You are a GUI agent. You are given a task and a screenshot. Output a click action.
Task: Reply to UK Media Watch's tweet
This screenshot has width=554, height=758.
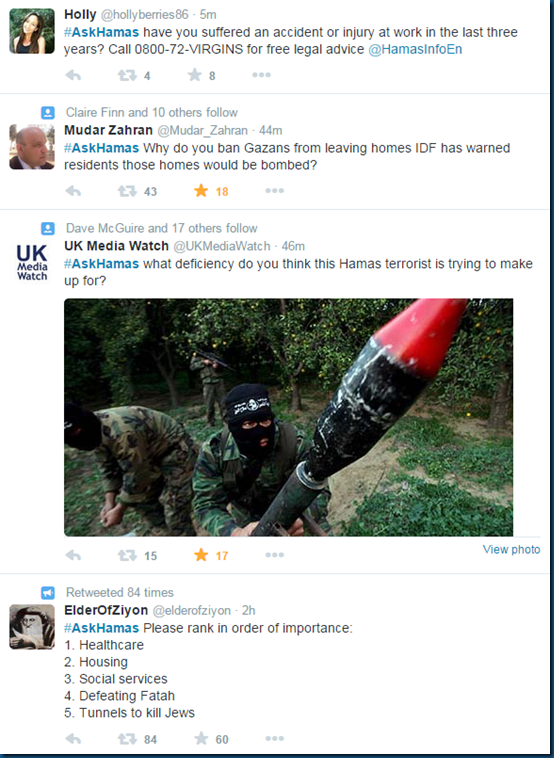point(73,555)
